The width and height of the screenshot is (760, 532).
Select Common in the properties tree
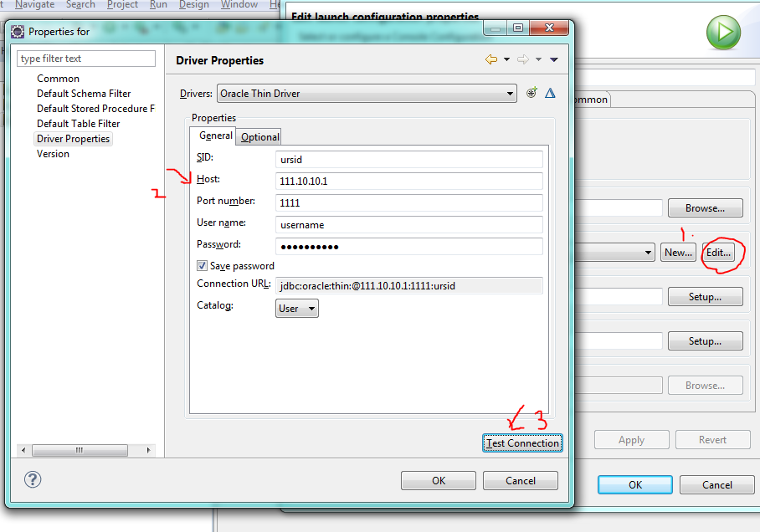(58, 79)
